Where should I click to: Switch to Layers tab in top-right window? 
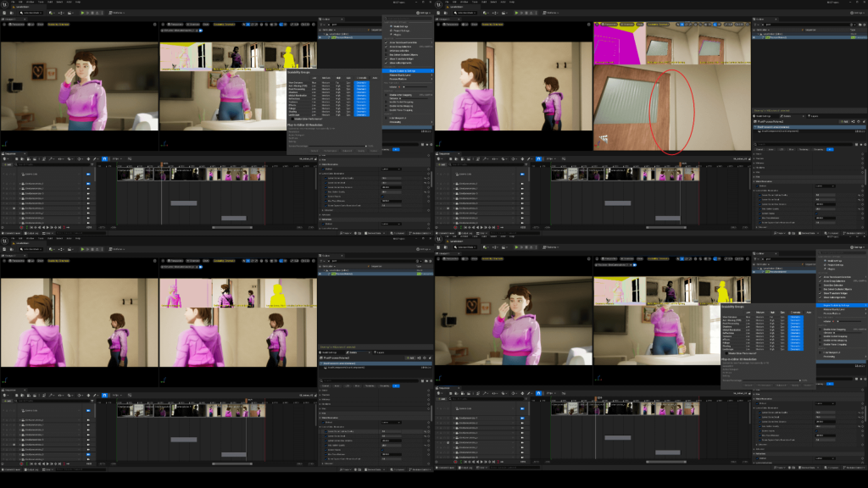click(x=815, y=116)
